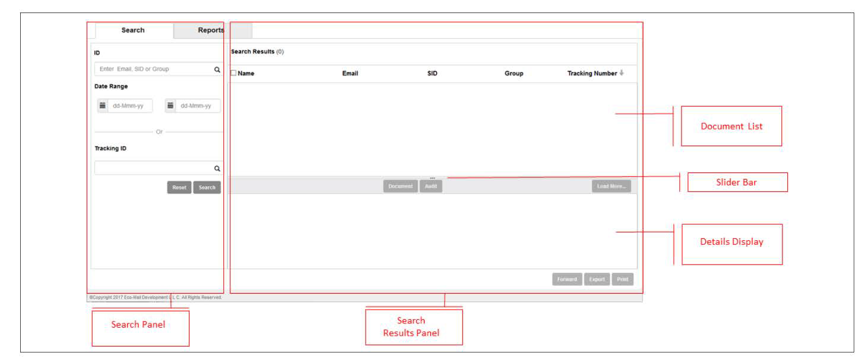This screenshot has width=868, height=362.
Task: Click the Load More button
Action: pos(611,186)
